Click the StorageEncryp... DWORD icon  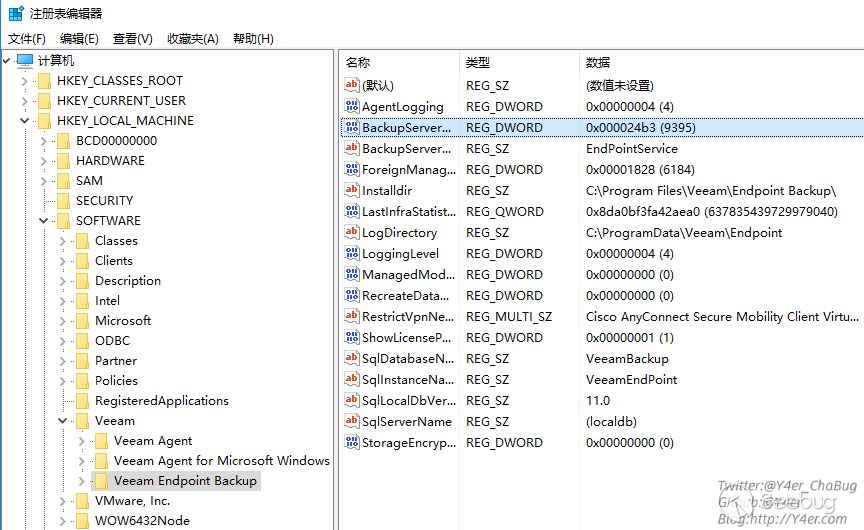coord(352,442)
